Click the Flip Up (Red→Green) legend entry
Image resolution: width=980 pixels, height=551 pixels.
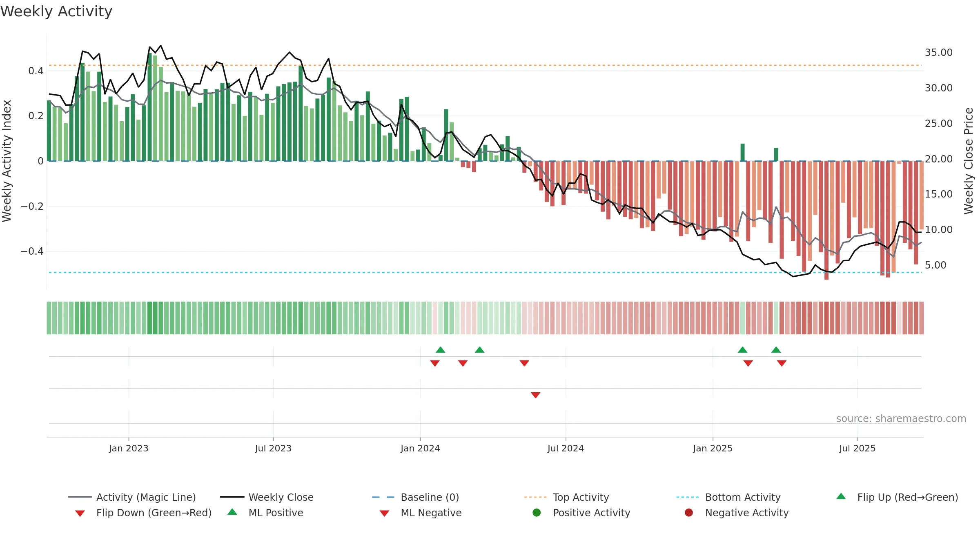pyautogui.click(x=897, y=497)
